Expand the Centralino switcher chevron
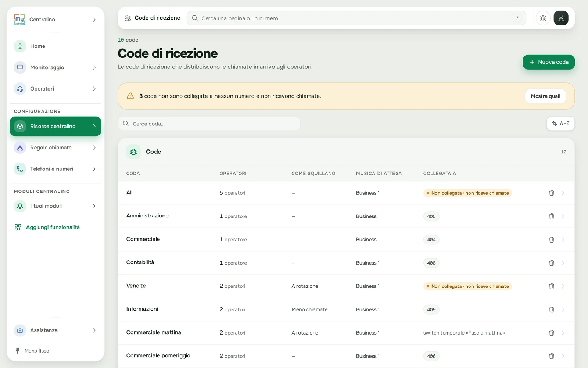Viewport: 588px width, 368px height. point(94,20)
